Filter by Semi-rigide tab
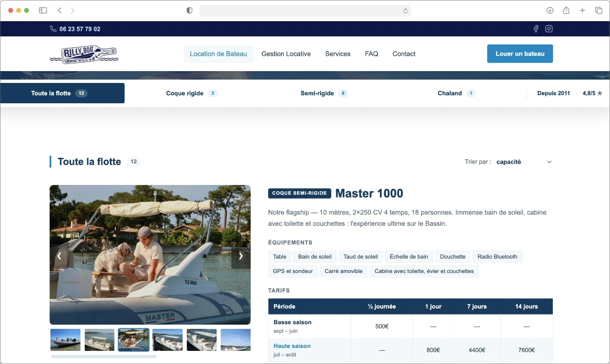610x364 pixels. pyautogui.click(x=324, y=93)
